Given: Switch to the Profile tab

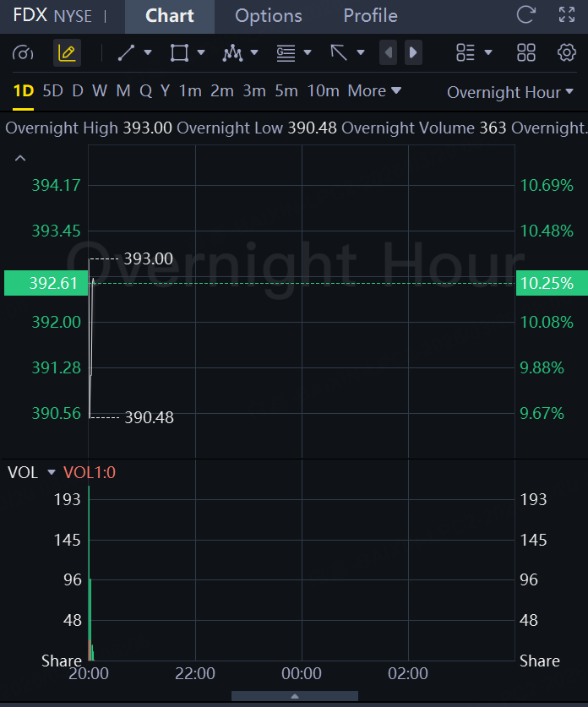Looking at the screenshot, I should tap(370, 16).
